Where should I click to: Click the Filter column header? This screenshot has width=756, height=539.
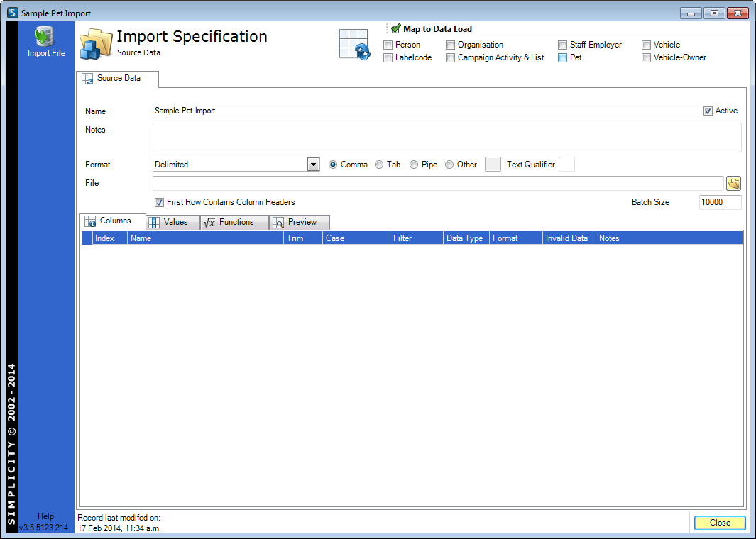417,238
